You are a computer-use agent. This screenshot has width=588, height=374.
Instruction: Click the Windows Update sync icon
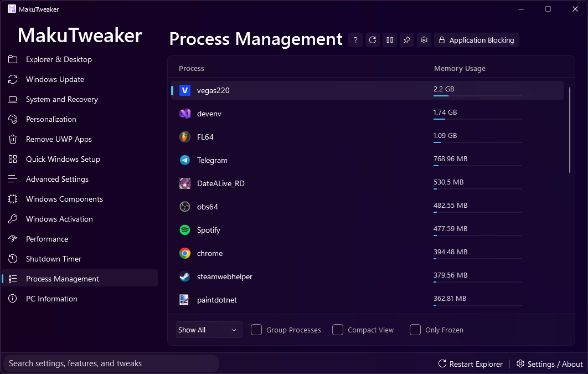click(13, 79)
